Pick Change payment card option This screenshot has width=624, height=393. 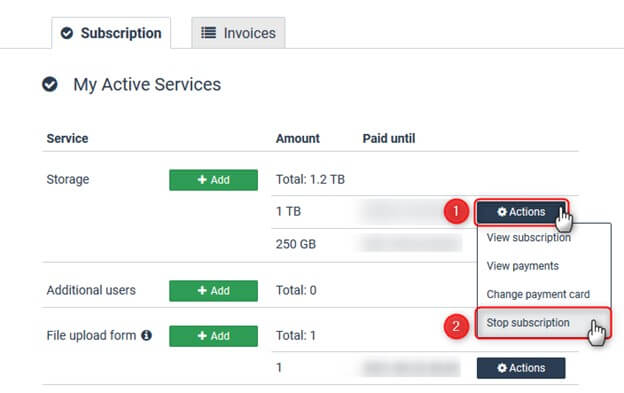[x=538, y=294]
